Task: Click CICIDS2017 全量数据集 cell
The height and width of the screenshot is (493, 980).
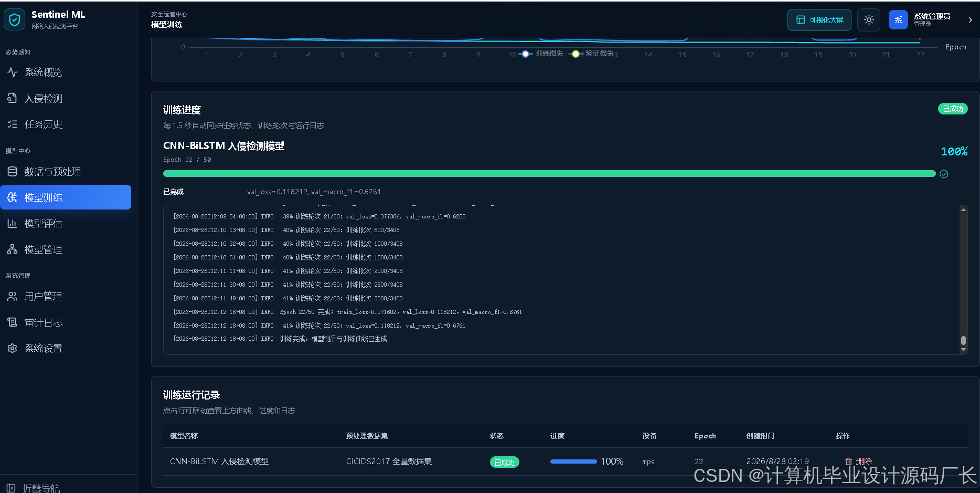Action: tap(389, 461)
